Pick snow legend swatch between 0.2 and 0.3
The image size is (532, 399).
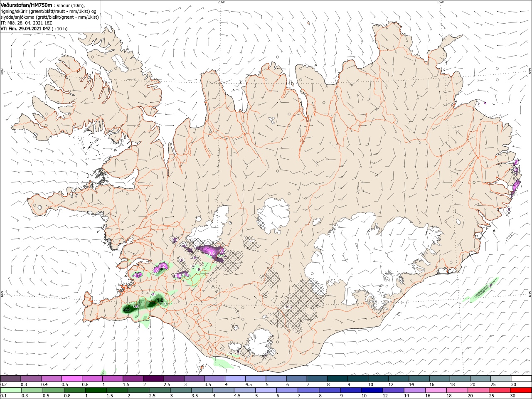10,379
